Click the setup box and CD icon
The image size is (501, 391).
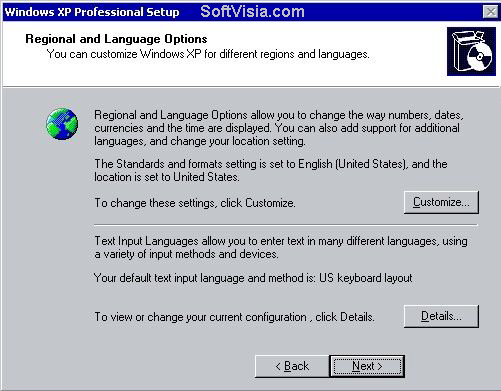471,51
